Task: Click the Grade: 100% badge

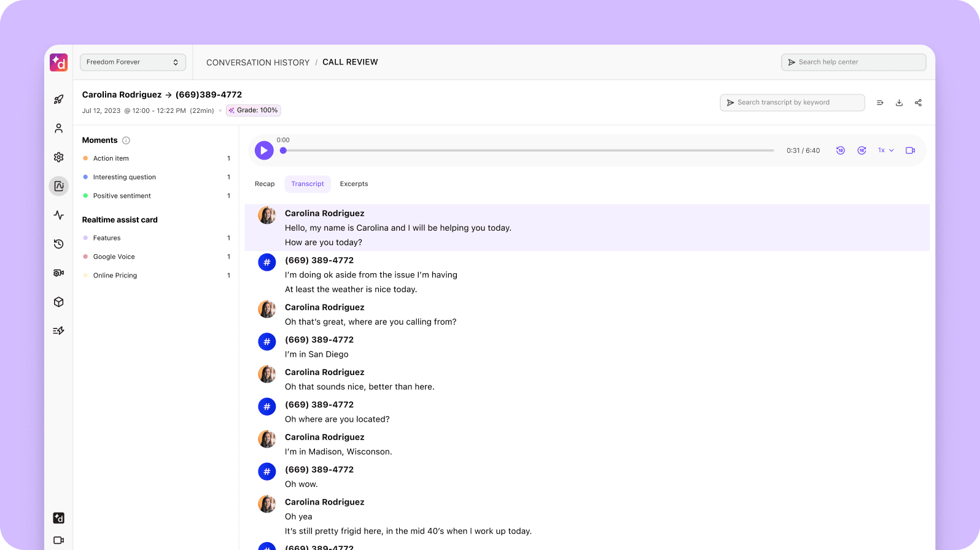Action: pos(254,110)
